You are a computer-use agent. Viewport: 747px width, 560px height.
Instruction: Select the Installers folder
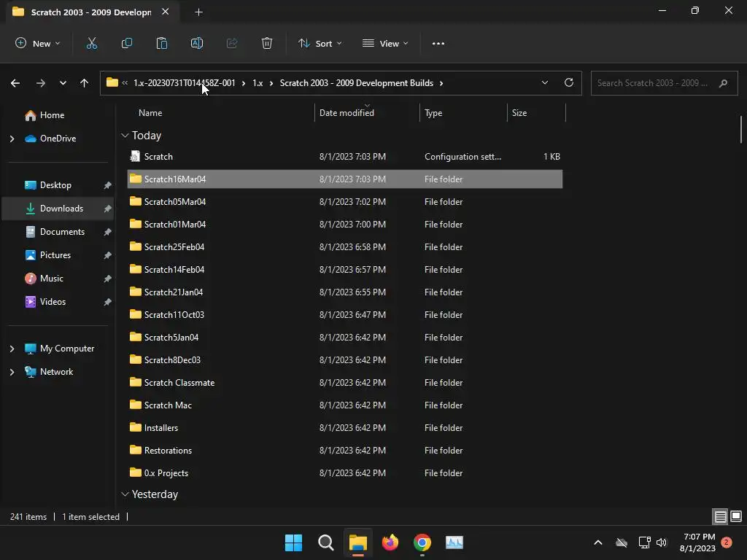click(344, 428)
